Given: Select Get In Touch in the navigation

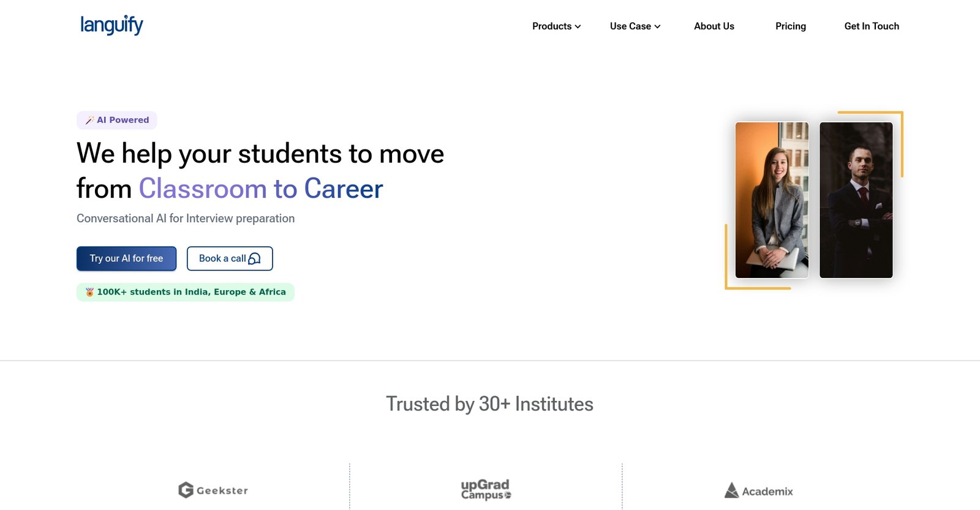Looking at the screenshot, I should coord(871,26).
